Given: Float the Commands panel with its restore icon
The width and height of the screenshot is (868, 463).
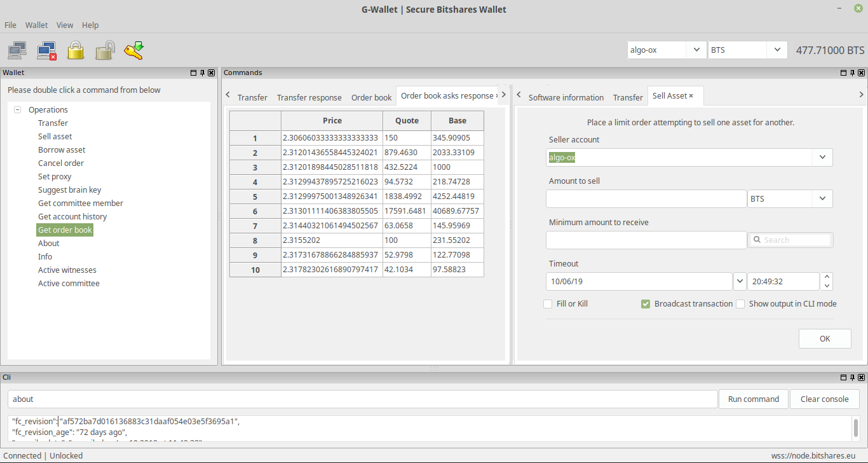Looking at the screenshot, I should point(843,73).
